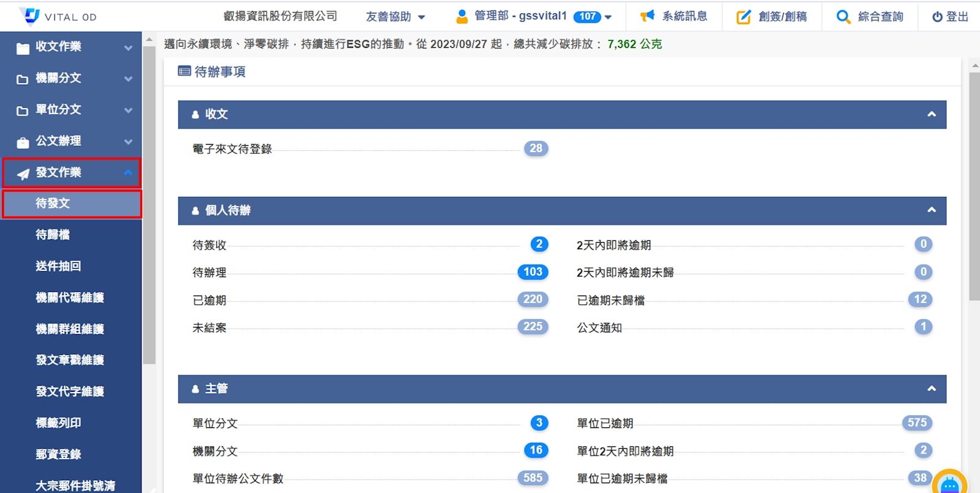Viewport: 980px width, 493px height.
Task: Collapse the 收文 section header arrow
Action: pyautogui.click(x=931, y=115)
